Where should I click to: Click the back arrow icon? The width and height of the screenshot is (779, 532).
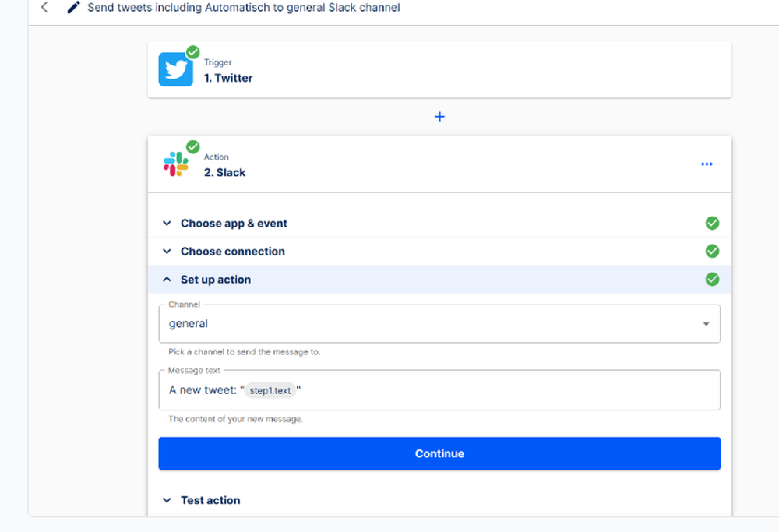point(44,8)
